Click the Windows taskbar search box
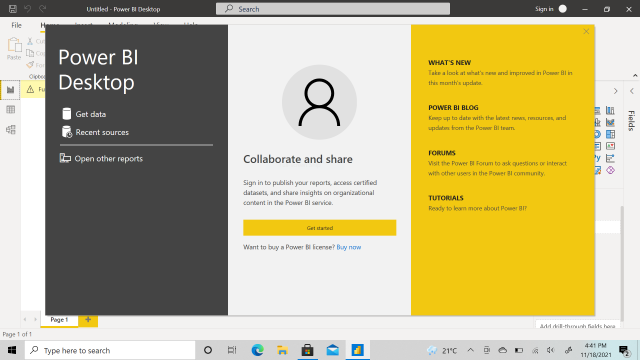 pos(110,350)
